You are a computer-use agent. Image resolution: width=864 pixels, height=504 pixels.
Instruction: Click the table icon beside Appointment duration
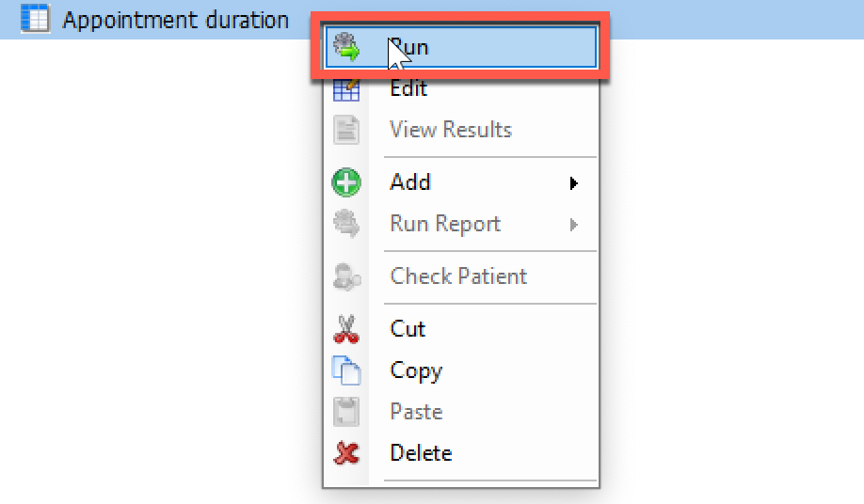[35, 20]
